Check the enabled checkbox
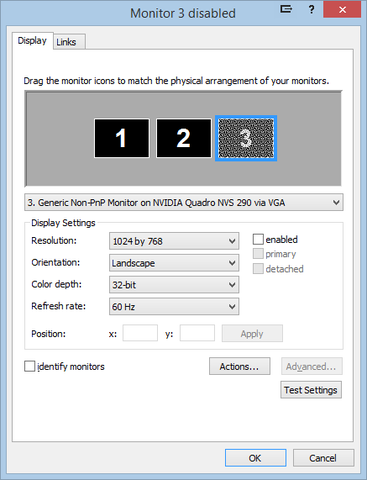The image size is (367, 480). [x=258, y=239]
